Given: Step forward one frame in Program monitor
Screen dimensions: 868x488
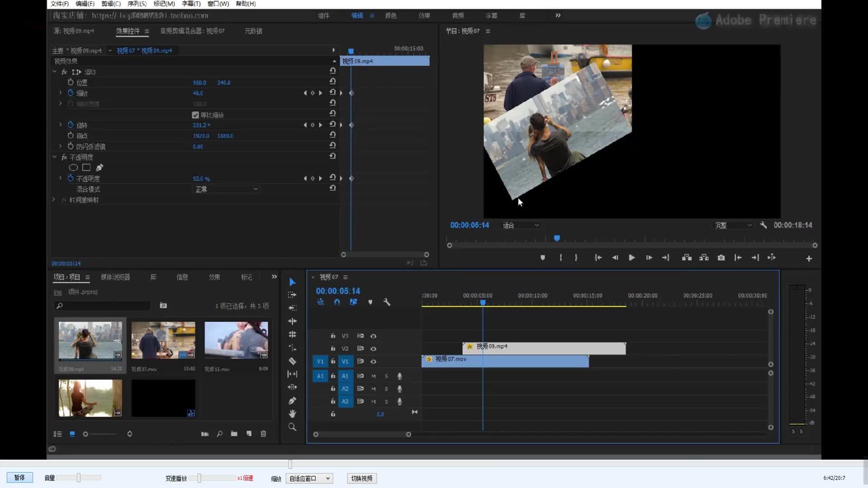Looking at the screenshot, I should tap(649, 258).
